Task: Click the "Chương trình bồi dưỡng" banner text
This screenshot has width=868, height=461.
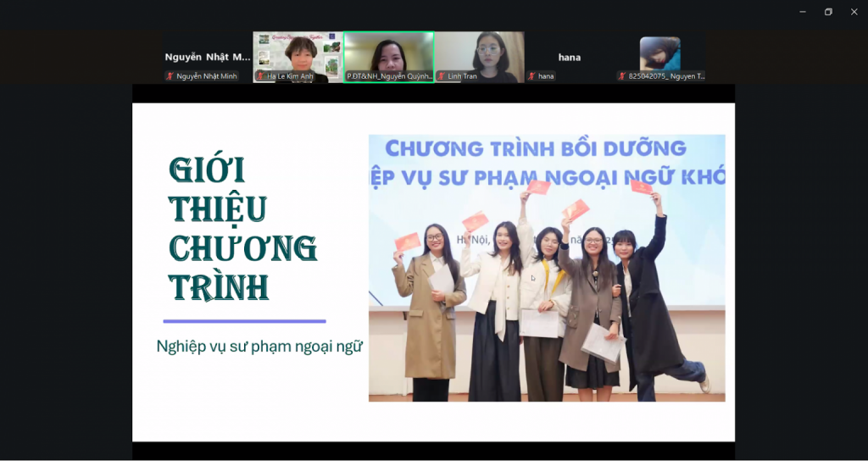Action: (x=536, y=149)
